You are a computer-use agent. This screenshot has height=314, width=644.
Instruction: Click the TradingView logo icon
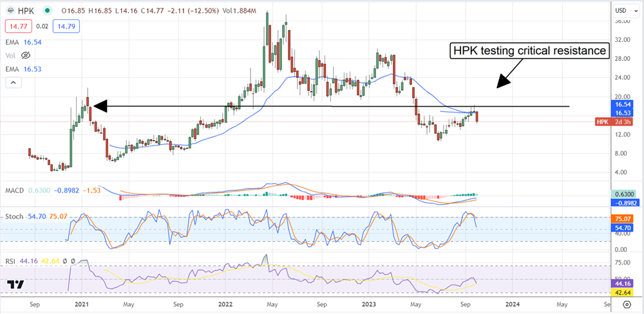point(15,284)
